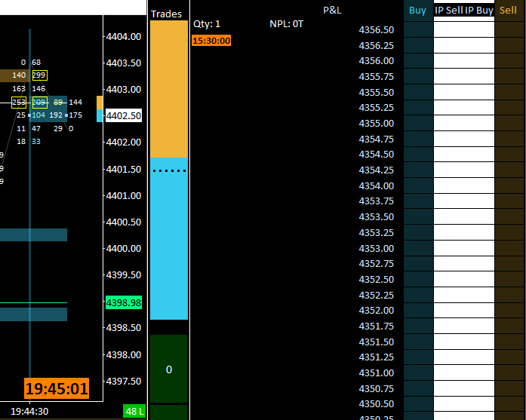Select the IP Buy column header
Screen dimensions: 526x420
point(479,11)
